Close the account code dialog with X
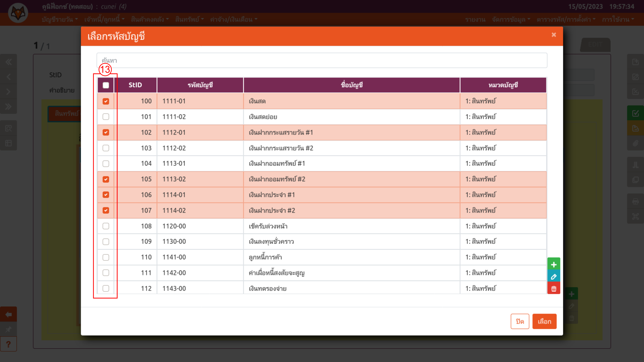The width and height of the screenshot is (644, 362). click(x=554, y=35)
